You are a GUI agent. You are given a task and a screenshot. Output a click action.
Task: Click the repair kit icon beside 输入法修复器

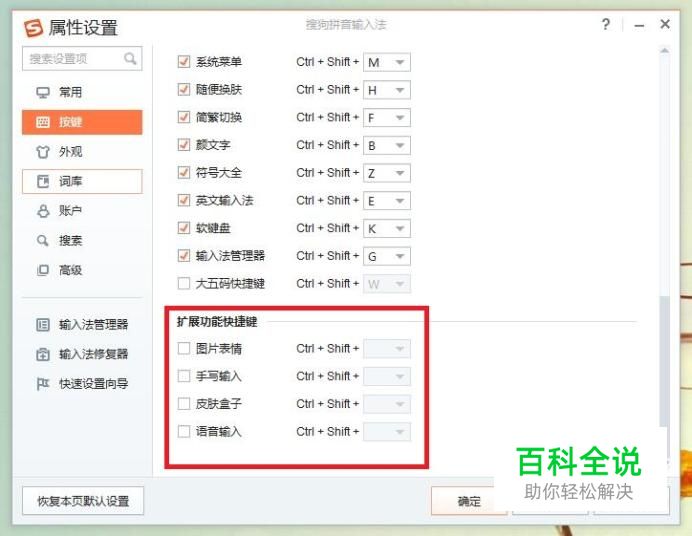tap(43, 354)
